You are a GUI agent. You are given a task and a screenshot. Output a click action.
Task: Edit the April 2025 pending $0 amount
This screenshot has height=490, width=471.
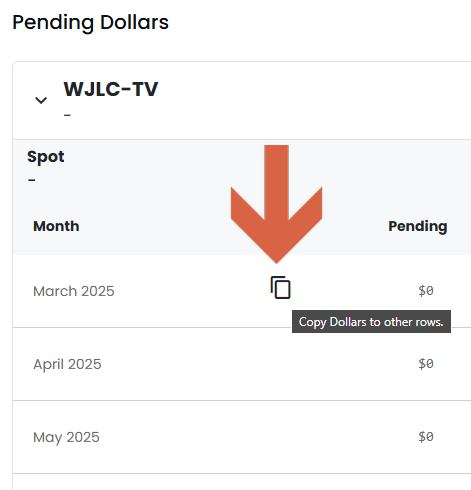point(426,364)
